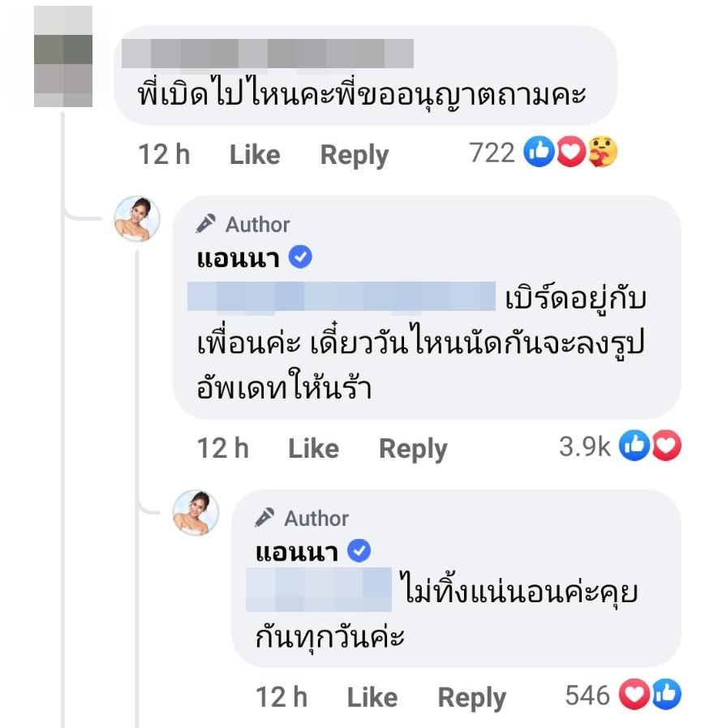Click the blue thumbs-up icon beside 546

coord(667,695)
